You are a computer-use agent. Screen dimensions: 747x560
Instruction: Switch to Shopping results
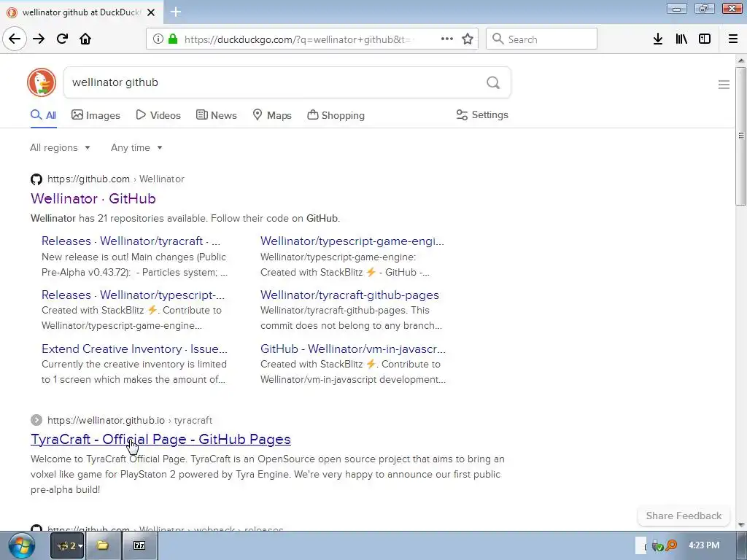coord(336,115)
